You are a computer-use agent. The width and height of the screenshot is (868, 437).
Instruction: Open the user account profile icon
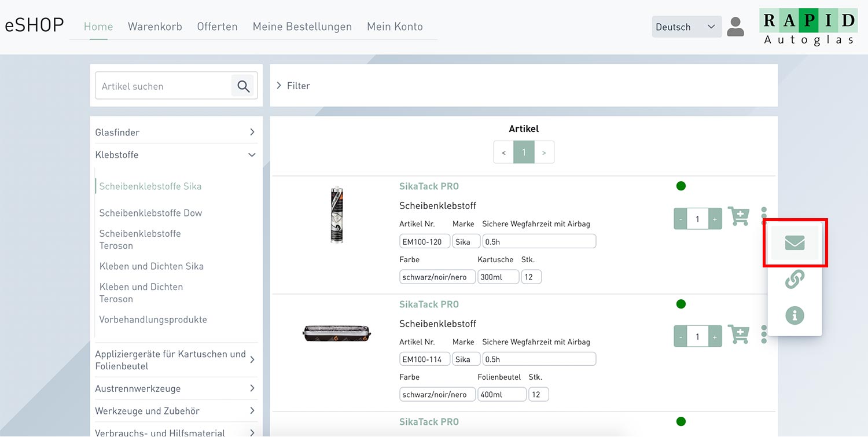tap(735, 27)
